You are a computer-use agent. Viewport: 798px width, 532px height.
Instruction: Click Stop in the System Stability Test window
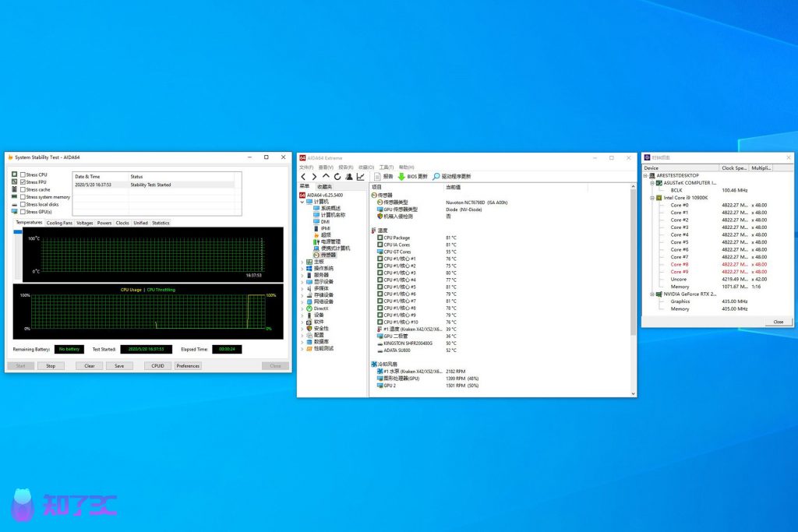pyautogui.click(x=51, y=365)
